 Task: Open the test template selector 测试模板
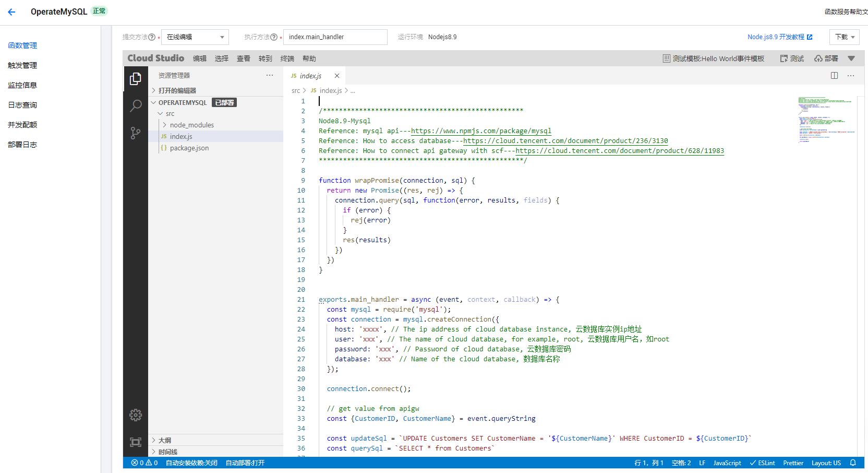[x=713, y=58]
